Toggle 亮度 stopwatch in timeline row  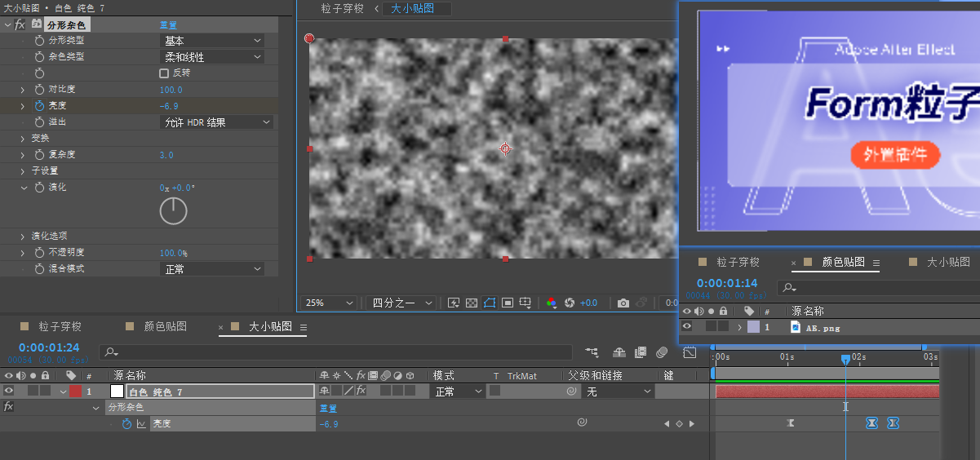pyautogui.click(x=126, y=424)
